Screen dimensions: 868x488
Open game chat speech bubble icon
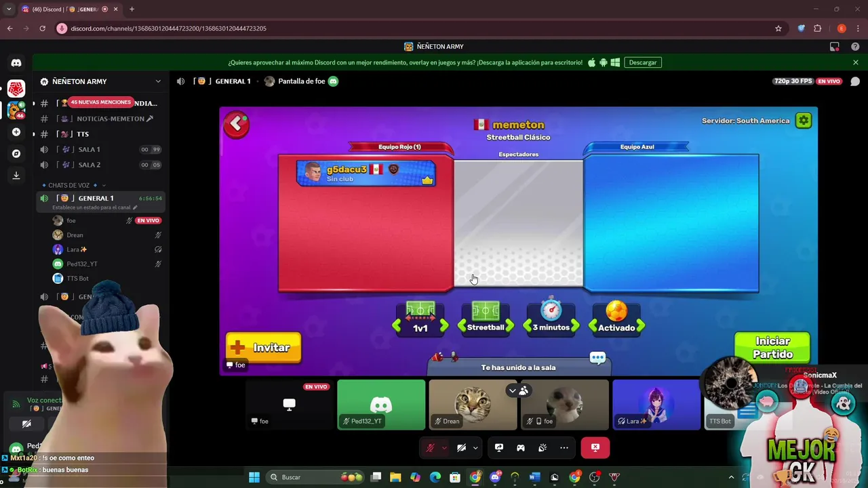(x=597, y=358)
